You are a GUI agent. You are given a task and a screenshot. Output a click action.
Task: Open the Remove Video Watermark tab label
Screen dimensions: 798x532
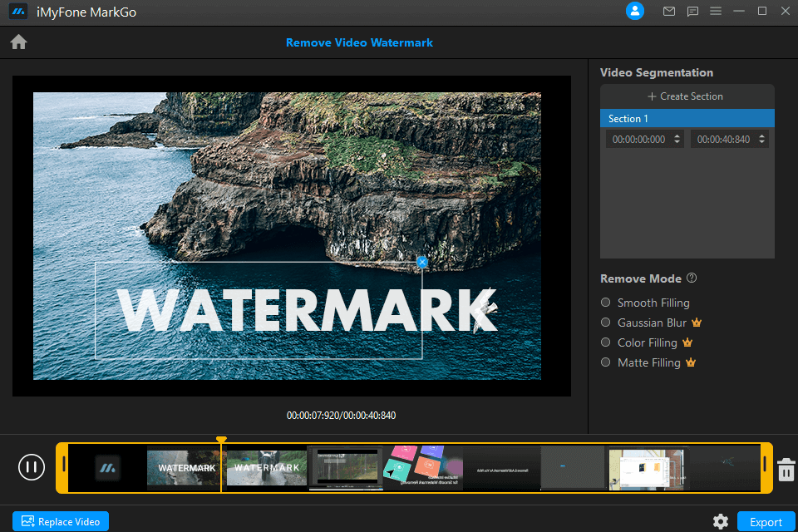pos(359,42)
